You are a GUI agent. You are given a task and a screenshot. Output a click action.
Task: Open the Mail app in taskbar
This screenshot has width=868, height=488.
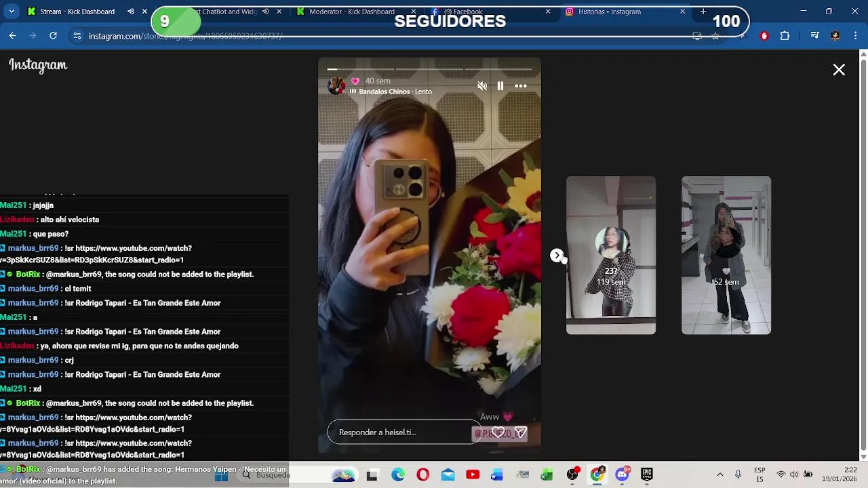pyautogui.click(x=448, y=475)
